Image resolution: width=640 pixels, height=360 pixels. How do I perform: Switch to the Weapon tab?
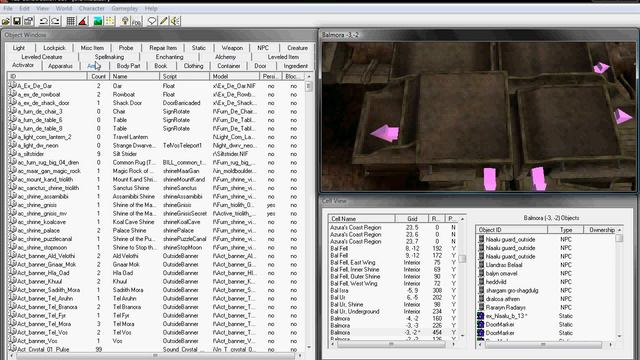[232, 48]
